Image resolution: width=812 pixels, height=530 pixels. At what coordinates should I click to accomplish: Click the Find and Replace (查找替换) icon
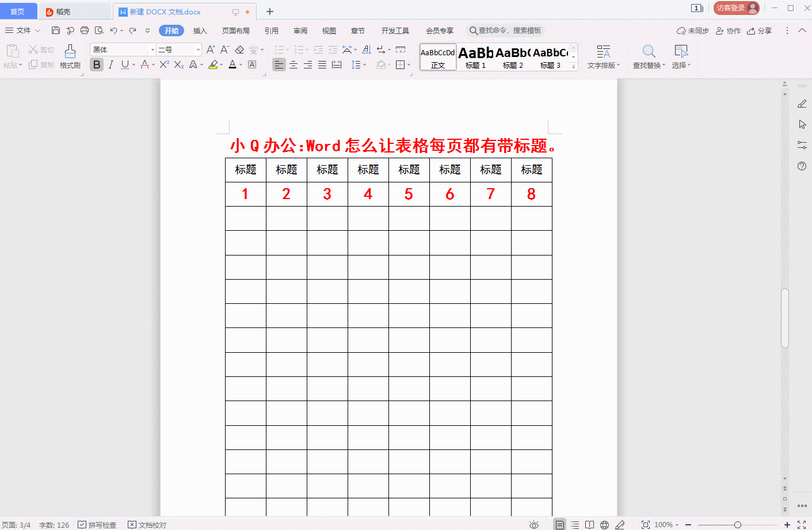[649, 56]
